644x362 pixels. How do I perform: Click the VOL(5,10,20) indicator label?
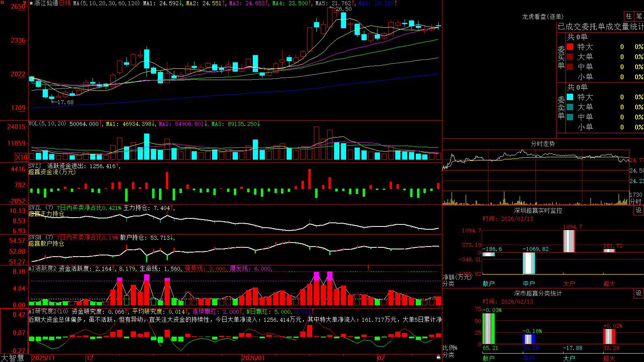tap(47, 124)
